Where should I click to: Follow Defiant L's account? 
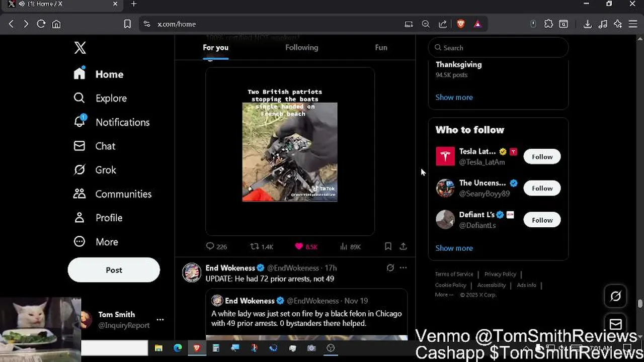coord(542,220)
